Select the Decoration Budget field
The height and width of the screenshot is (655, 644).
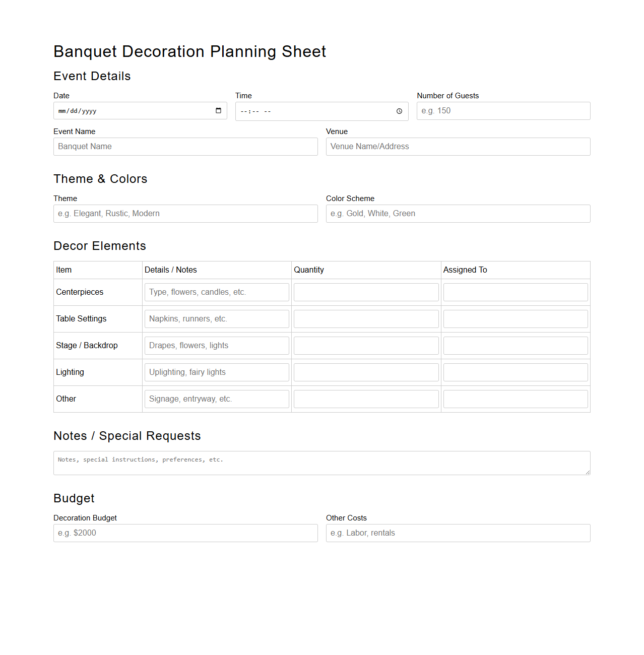click(185, 533)
